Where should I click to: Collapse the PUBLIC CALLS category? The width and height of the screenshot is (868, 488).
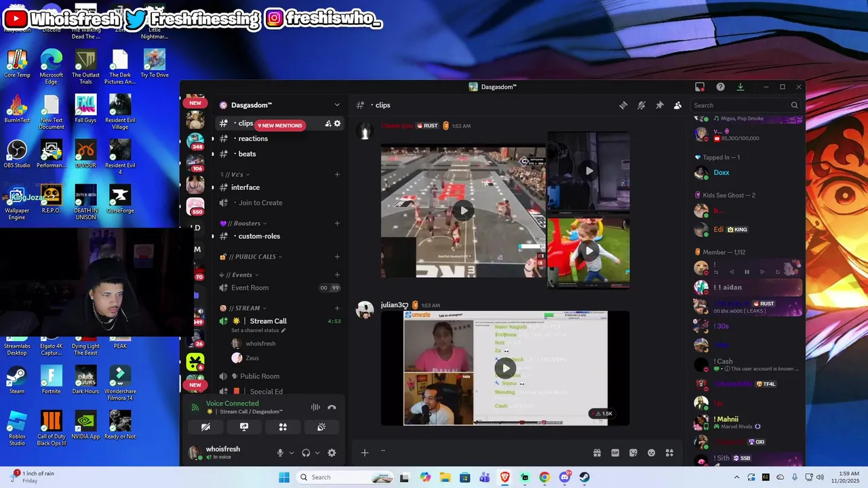[251, 257]
